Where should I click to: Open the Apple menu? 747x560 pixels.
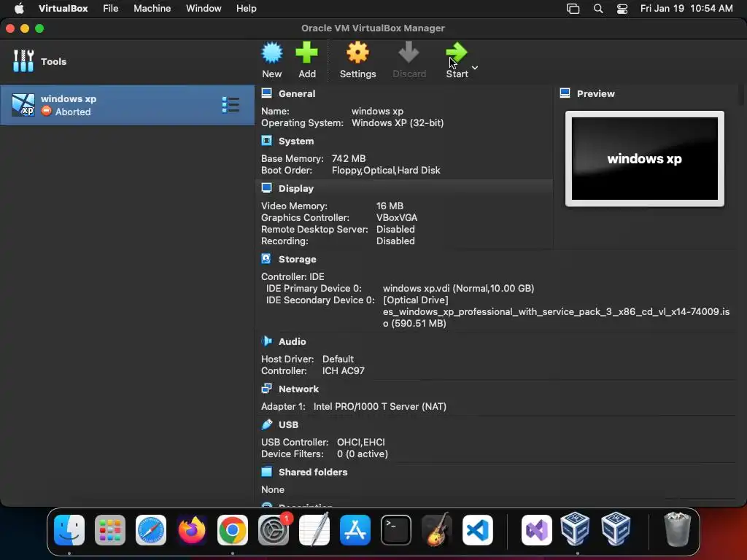coord(19,9)
